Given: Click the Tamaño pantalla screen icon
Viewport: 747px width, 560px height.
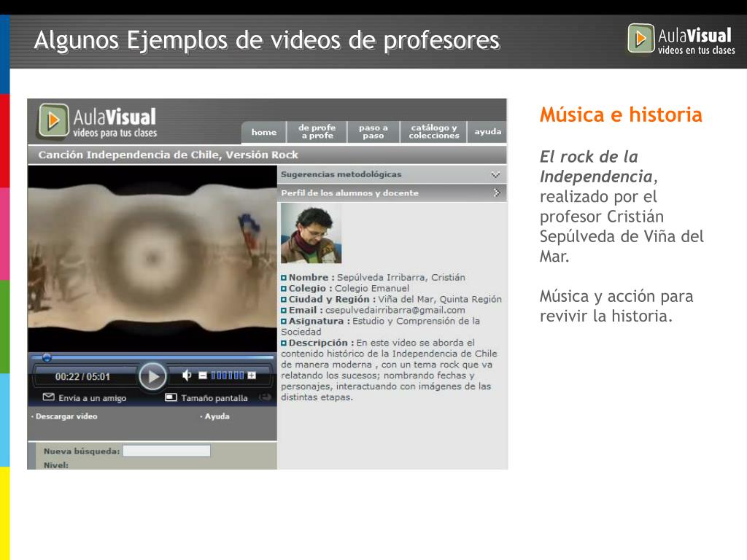Looking at the screenshot, I should click(x=171, y=397).
